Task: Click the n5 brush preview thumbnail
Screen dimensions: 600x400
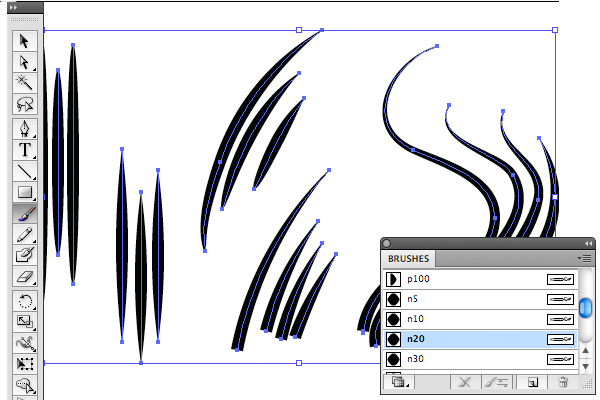Action: pos(393,299)
